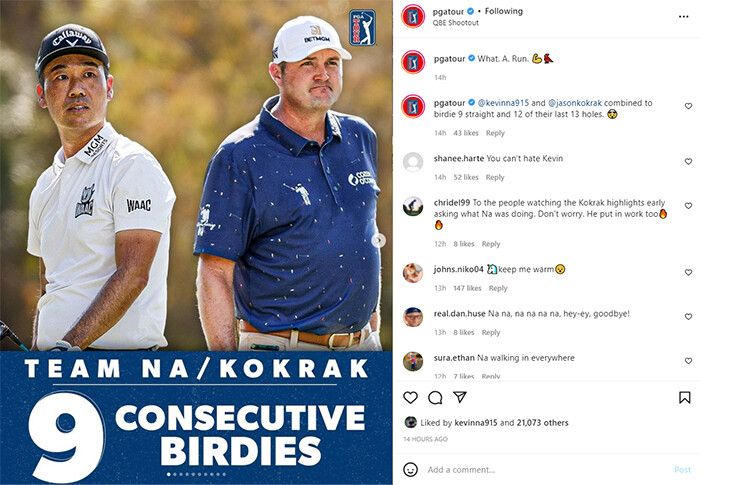The height and width of the screenshot is (485, 750).
Task: Open the @jasonkokrak mention link
Action: [x=575, y=103]
